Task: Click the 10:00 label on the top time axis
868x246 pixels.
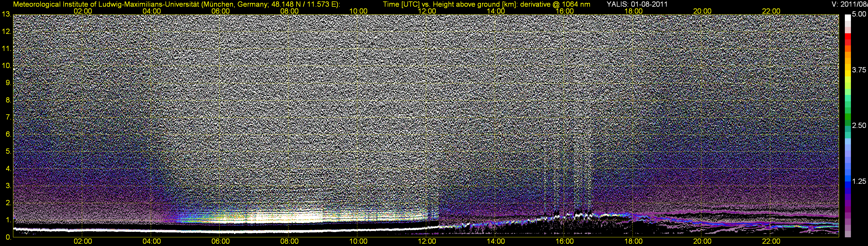Action: [358, 11]
